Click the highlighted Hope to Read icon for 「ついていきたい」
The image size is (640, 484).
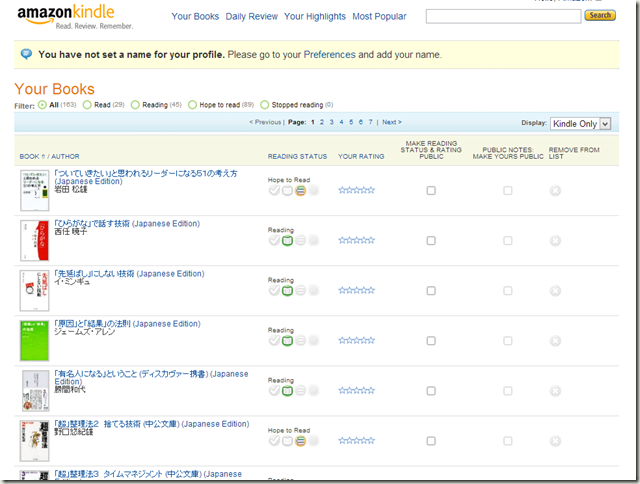(300, 190)
